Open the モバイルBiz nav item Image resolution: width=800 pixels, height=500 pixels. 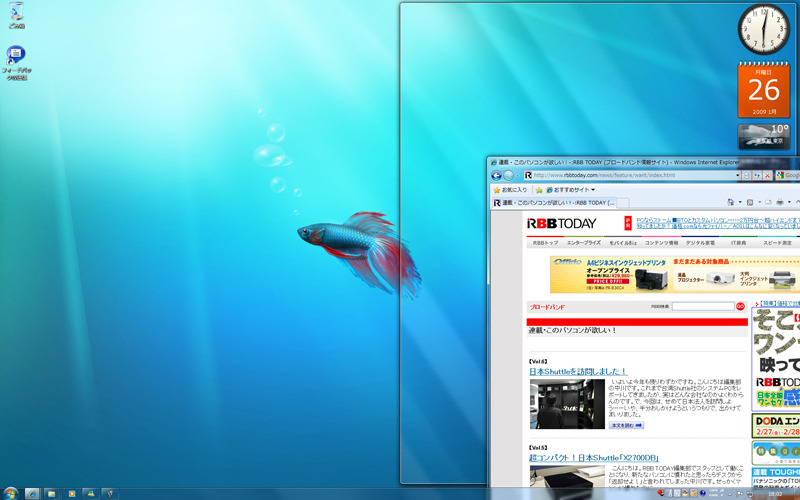coord(622,243)
